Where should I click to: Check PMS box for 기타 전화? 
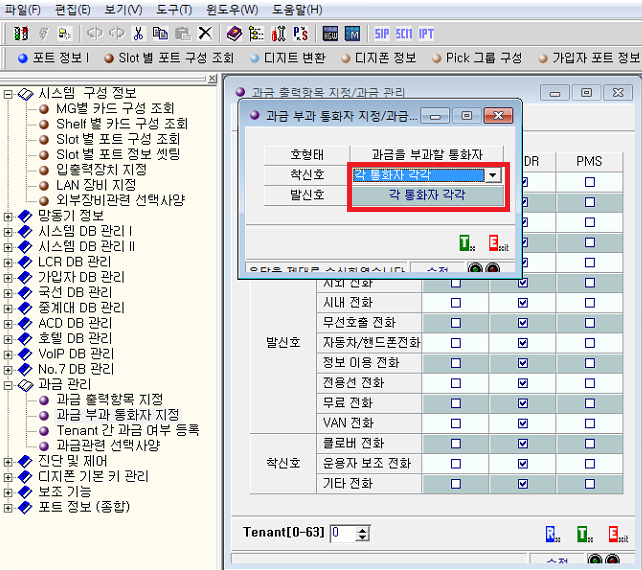click(x=590, y=484)
